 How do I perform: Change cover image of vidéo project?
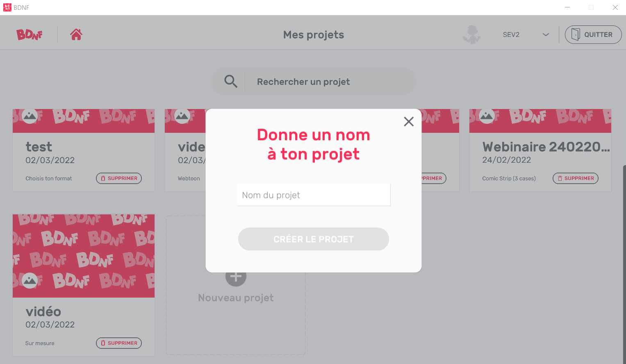30,280
